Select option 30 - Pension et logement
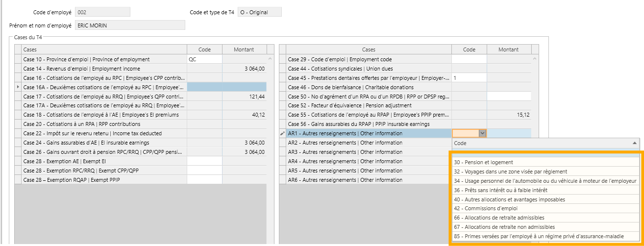The width and height of the screenshot is (644, 246). [x=546, y=162]
